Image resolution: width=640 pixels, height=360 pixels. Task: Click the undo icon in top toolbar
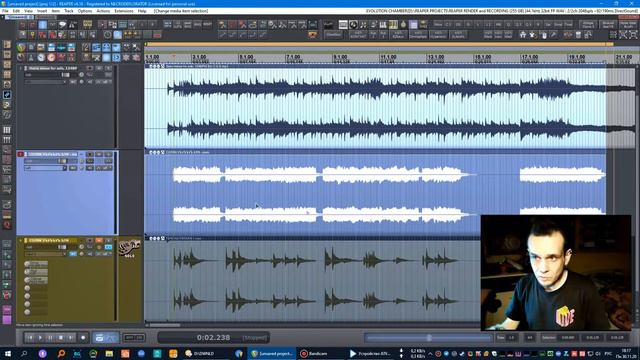point(22,25)
